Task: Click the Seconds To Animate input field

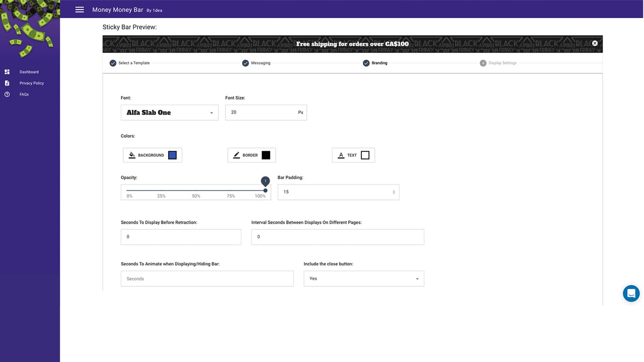Action: pos(207,279)
